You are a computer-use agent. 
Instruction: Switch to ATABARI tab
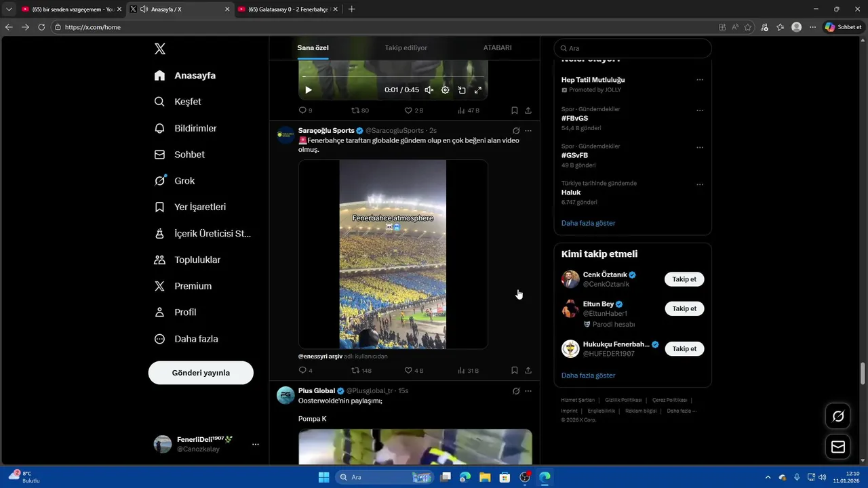coord(497,48)
